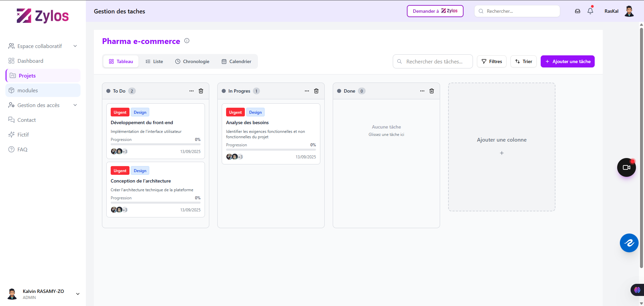Expand the Kalvin RASAMY-ZO profile chevron
644x306 pixels.
[x=77, y=294]
